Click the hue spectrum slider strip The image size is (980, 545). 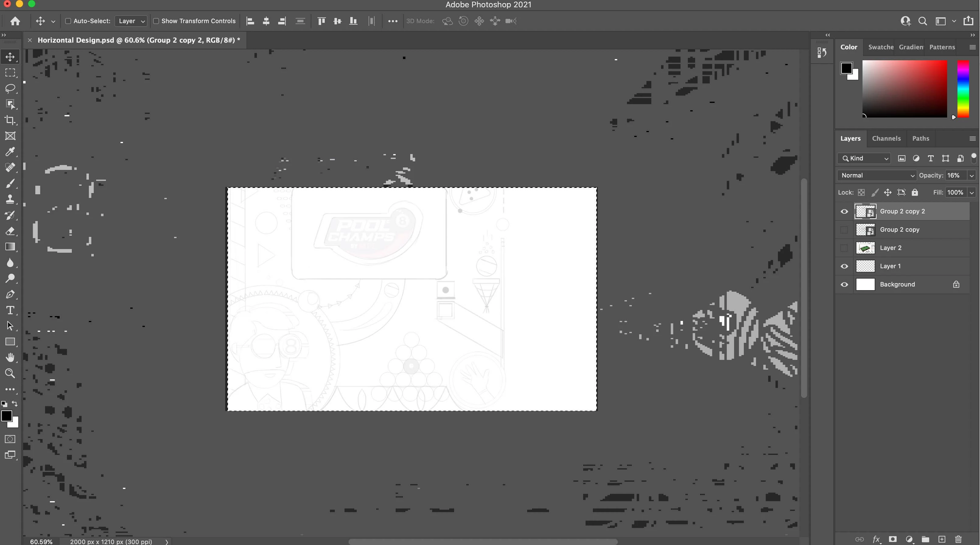click(963, 89)
